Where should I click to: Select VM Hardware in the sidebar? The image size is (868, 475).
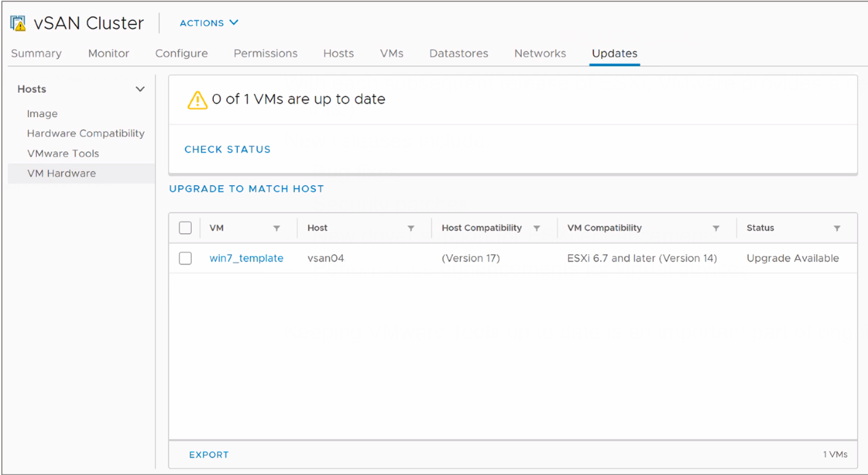click(x=82, y=174)
